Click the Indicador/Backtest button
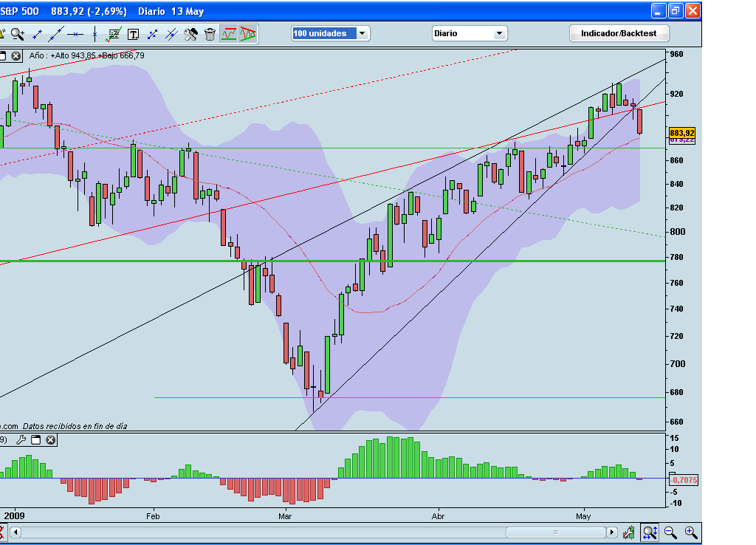The image size is (756, 545). (x=619, y=33)
